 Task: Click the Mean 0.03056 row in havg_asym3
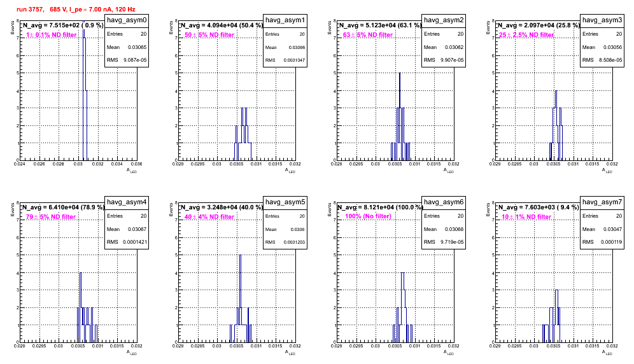point(602,47)
